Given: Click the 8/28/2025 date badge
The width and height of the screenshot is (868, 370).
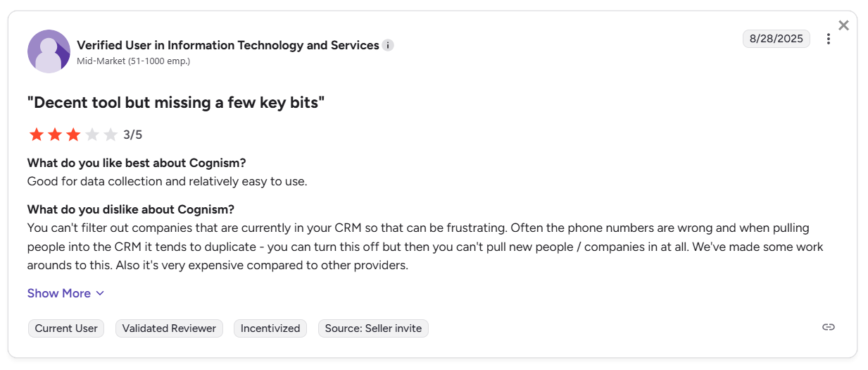Looking at the screenshot, I should coord(776,39).
